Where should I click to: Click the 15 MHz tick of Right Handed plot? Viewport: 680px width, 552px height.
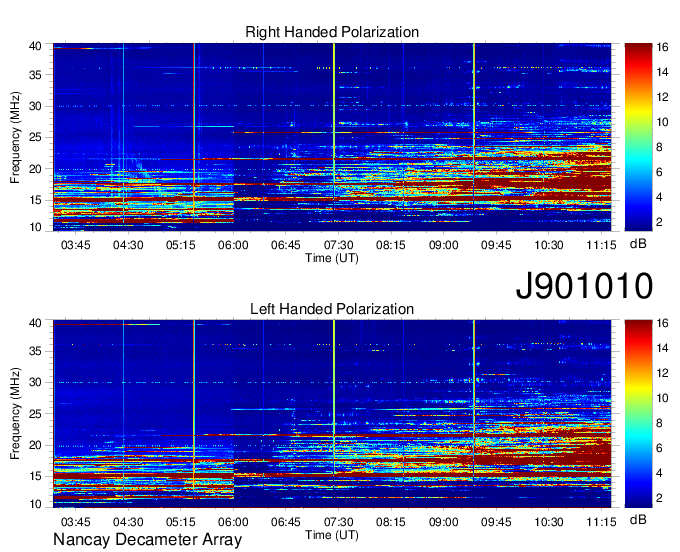click(35, 200)
